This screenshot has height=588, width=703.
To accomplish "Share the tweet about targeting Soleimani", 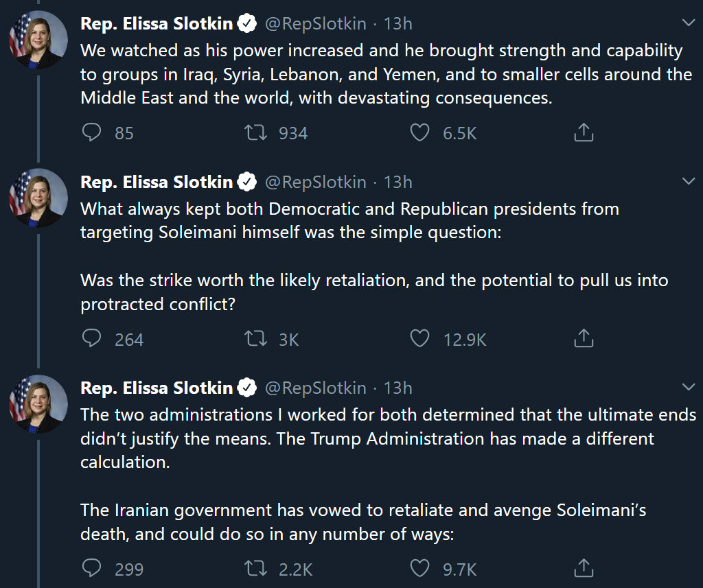I will point(583,338).
